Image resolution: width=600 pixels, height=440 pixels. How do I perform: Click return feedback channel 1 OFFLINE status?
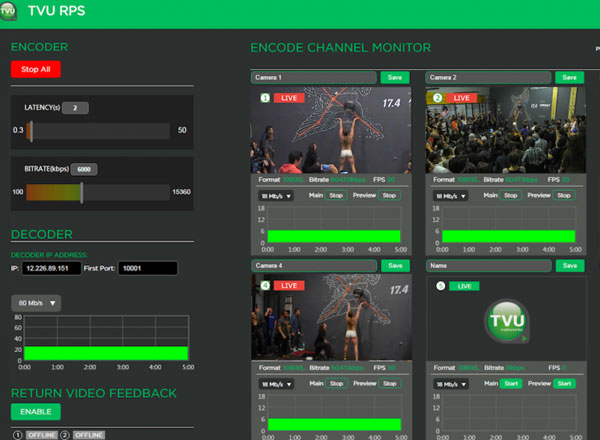click(x=42, y=435)
